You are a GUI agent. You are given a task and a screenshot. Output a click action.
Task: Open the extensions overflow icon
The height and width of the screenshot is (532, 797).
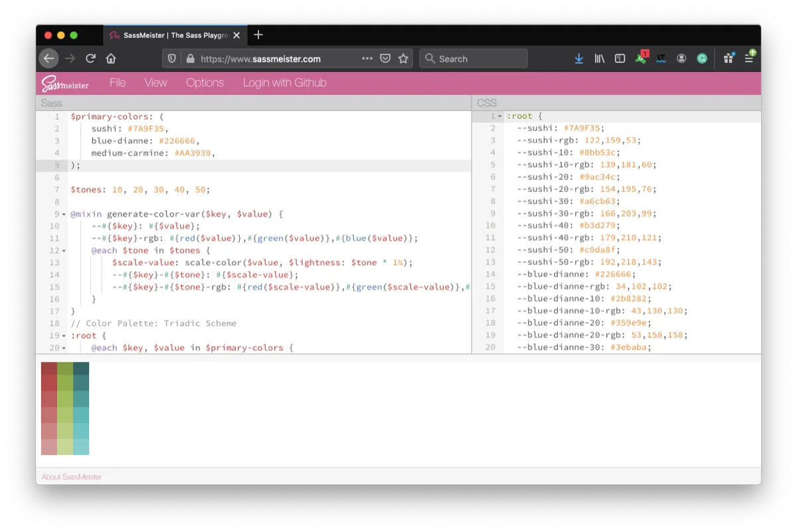coord(729,58)
